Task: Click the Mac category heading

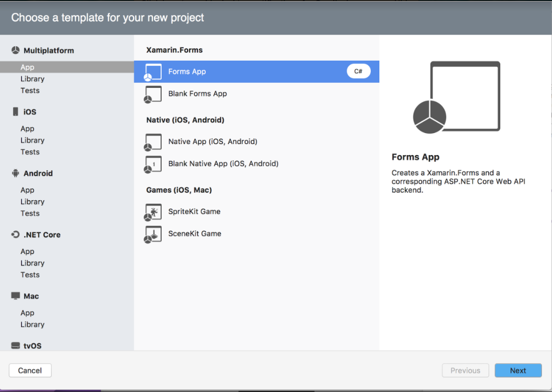Action: coord(31,296)
